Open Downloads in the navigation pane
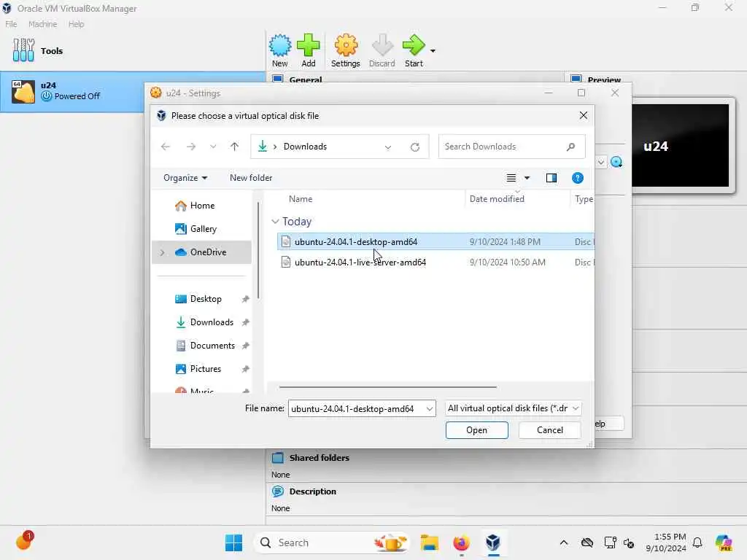The image size is (747, 560). click(x=205, y=322)
